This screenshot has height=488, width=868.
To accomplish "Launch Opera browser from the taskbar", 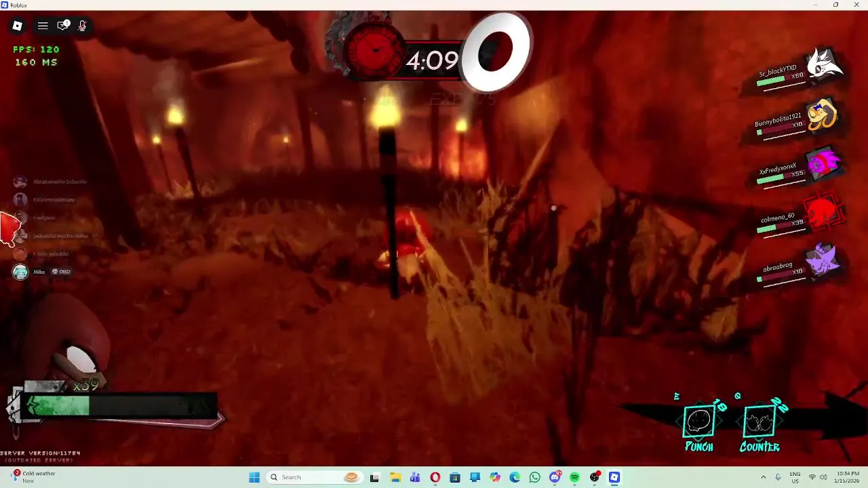I will 435,477.
